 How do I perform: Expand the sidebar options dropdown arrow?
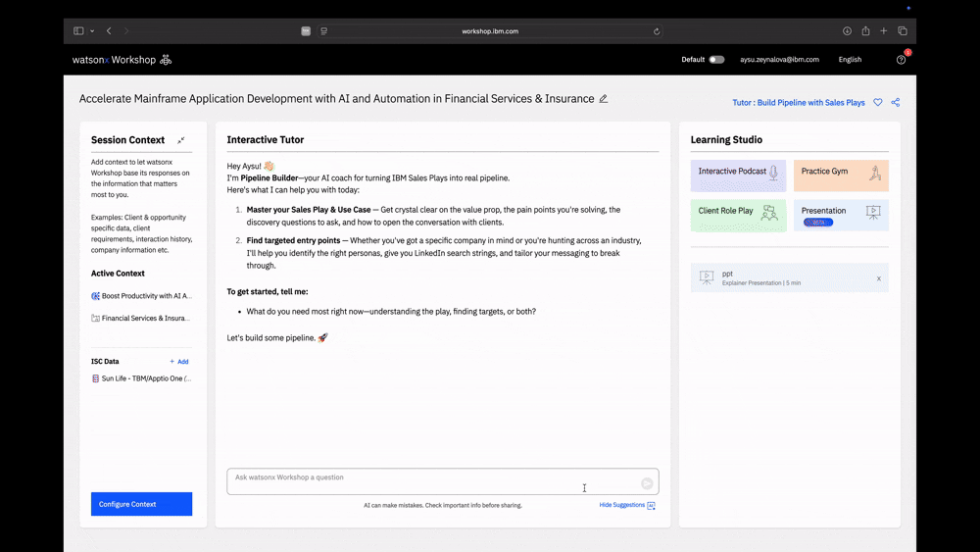point(92,30)
